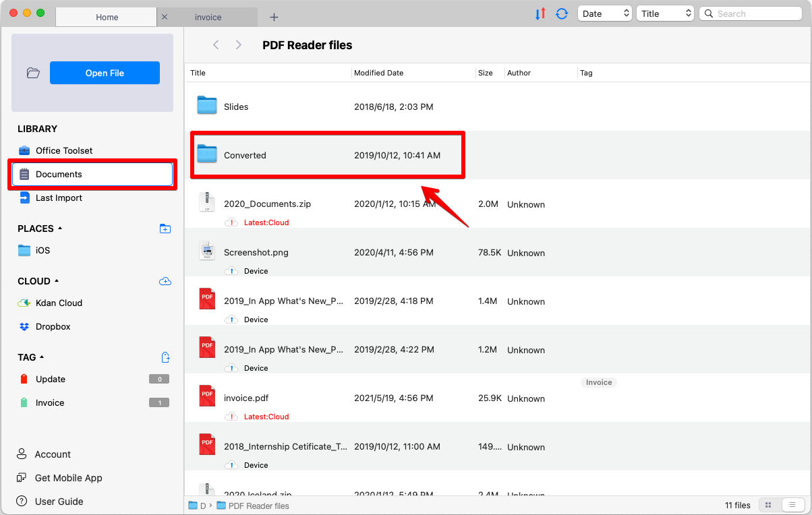
Task: Select the 2018_Internship Cetificate file name
Action: (x=286, y=446)
